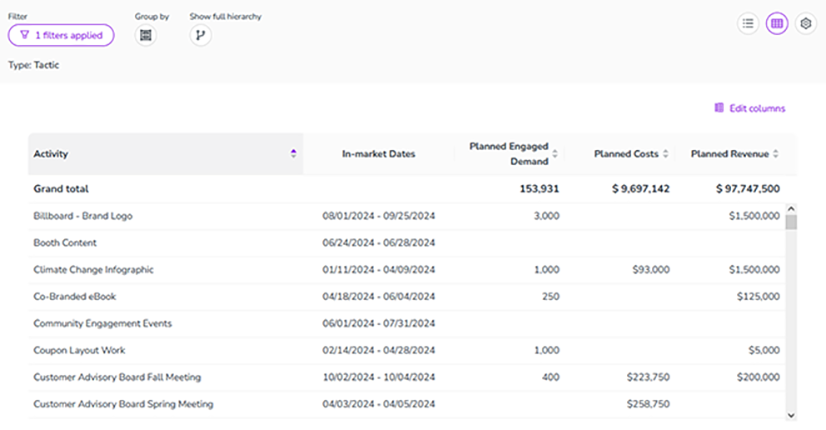Select the Billboard - Brand Logo activity
Image resolution: width=826 pixels, height=430 pixels.
(x=83, y=216)
